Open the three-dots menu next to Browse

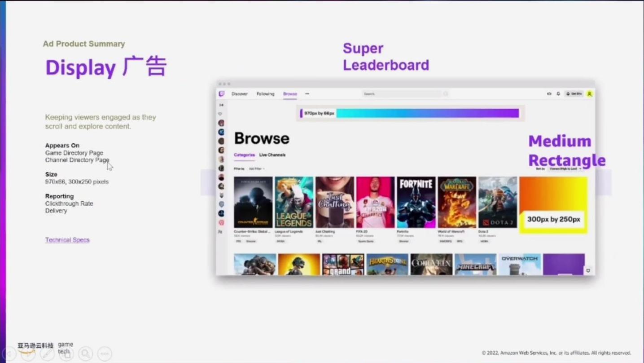[x=307, y=94]
